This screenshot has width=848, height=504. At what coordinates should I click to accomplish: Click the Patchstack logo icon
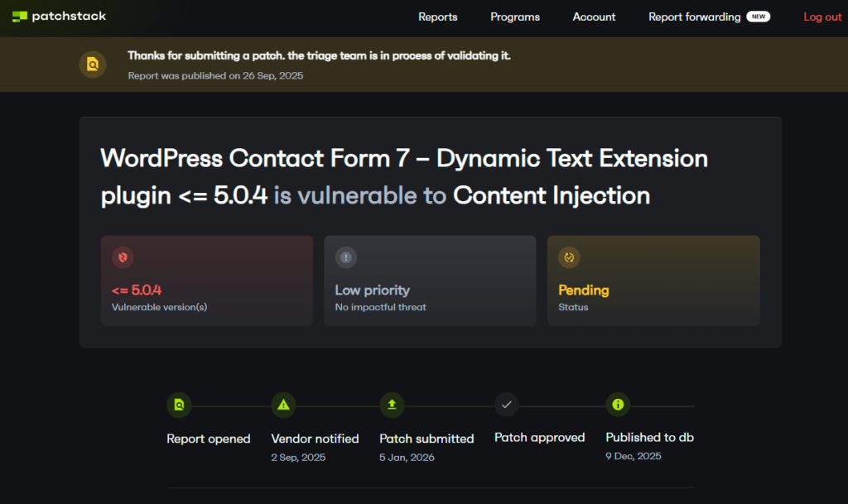(x=20, y=17)
